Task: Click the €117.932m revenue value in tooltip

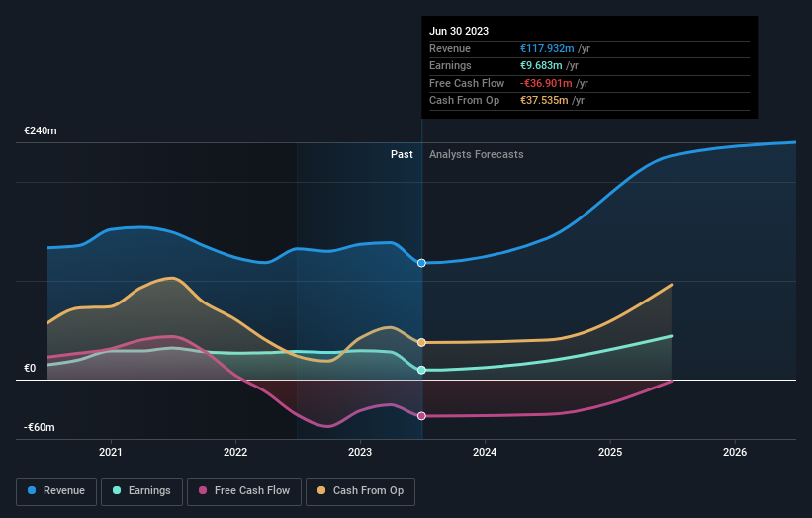Action: click(547, 48)
